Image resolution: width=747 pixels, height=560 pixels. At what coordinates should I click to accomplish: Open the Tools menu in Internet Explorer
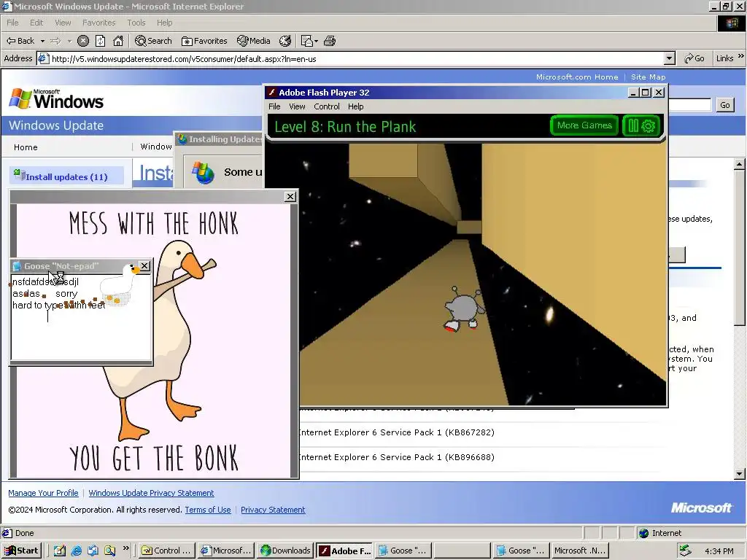[136, 23]
